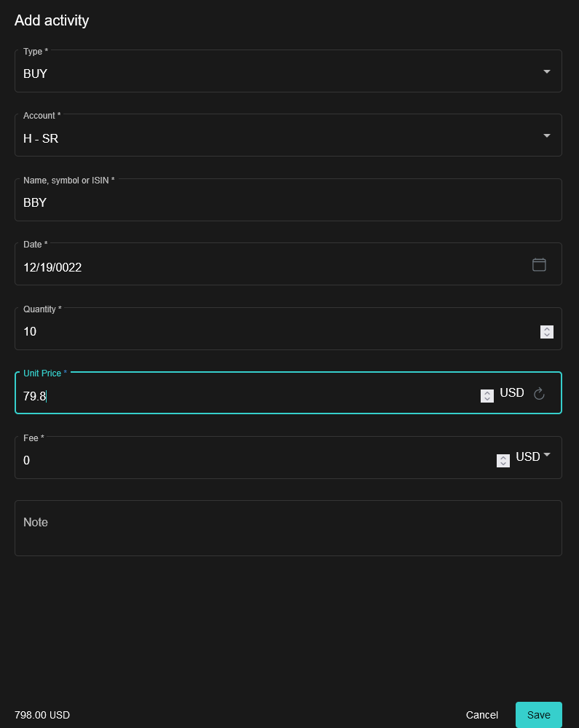Click the unit price stepper control
The width and height of the screenshot is (579, 728).
click(x=487, y=396)
